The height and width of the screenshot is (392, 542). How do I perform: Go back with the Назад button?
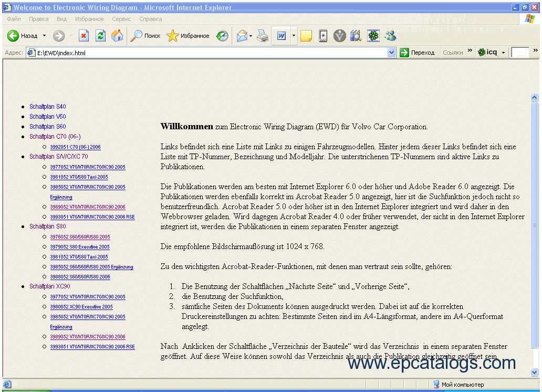coord(22,36)
